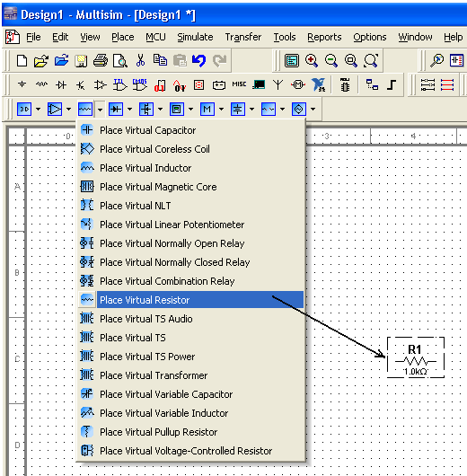Click the Paste clipboard icon
Viewport: 467px width, 476px height.
(180, 60)
